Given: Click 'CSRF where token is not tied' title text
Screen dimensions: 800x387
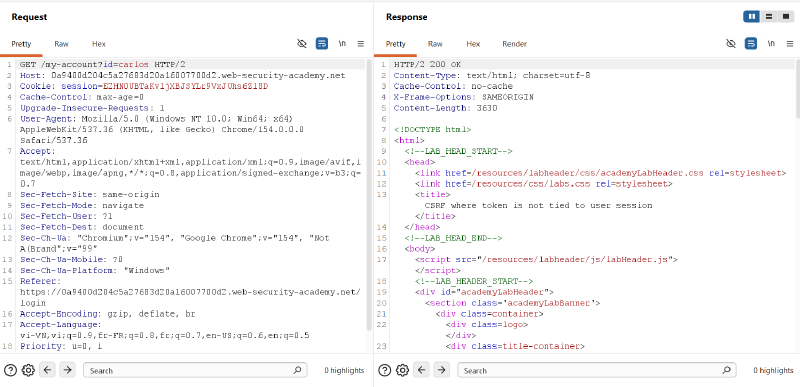Looking at the screenshot, I should (538, 205).
